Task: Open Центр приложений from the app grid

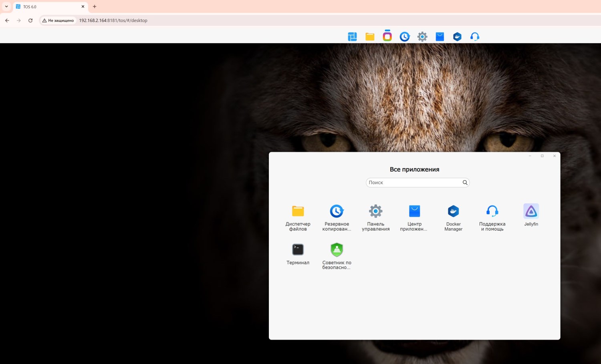Action: (414, 211)
